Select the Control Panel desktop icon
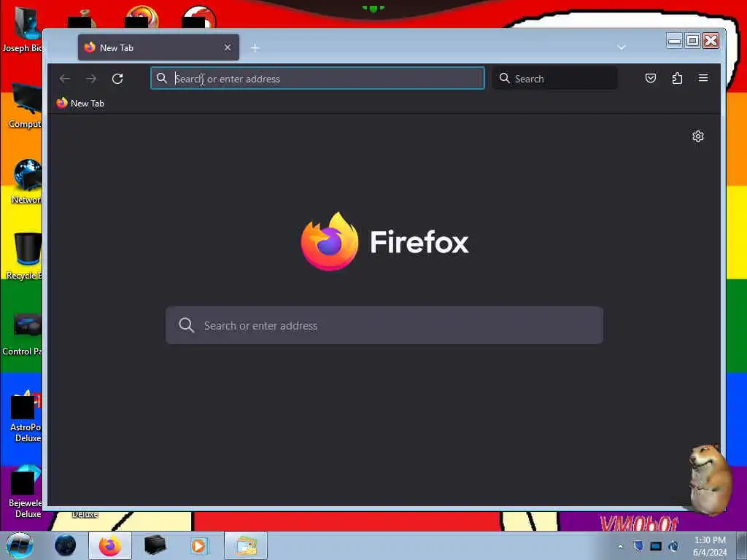747x560 pixels. click(23, 334)
